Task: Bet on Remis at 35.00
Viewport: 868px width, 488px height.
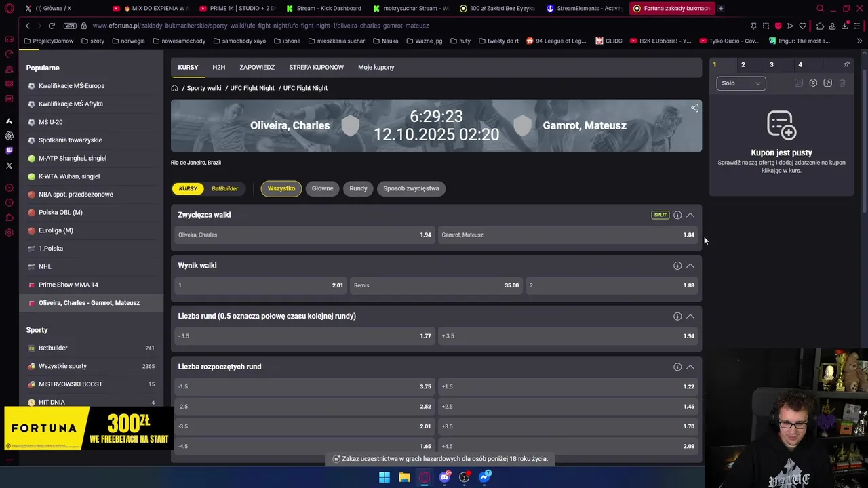Action: (x=436, y=285)
